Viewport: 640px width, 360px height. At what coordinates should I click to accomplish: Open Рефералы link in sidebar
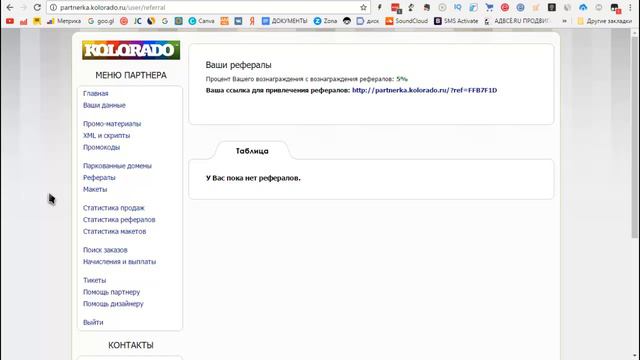click(x=99, y=178)
